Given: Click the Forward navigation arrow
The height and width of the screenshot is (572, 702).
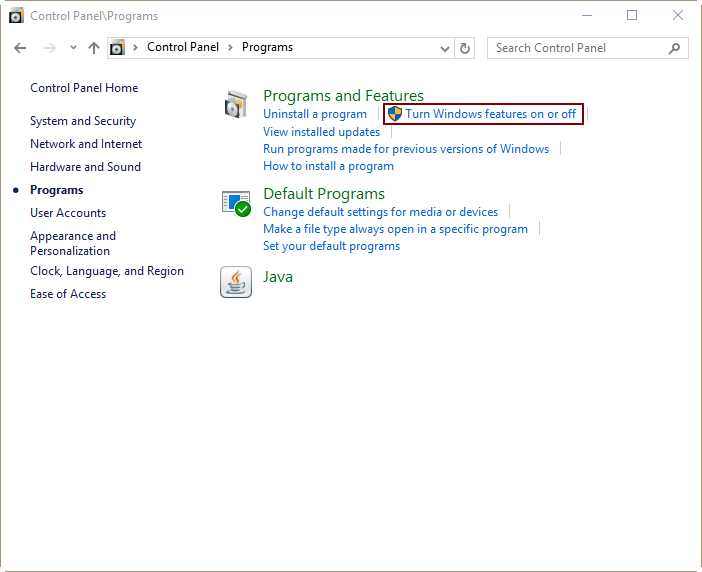Looking at the screenshot, I should (49, 48).
